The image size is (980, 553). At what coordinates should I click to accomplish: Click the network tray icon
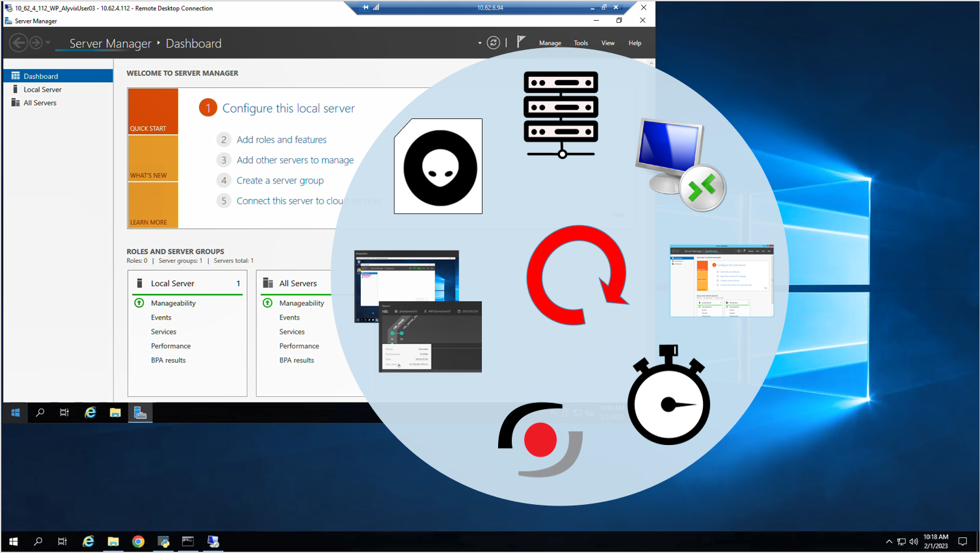coord(901,541)
